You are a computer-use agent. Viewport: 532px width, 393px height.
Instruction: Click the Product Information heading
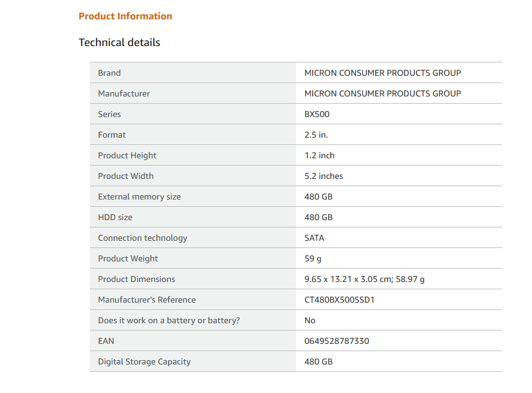(125, 16)
